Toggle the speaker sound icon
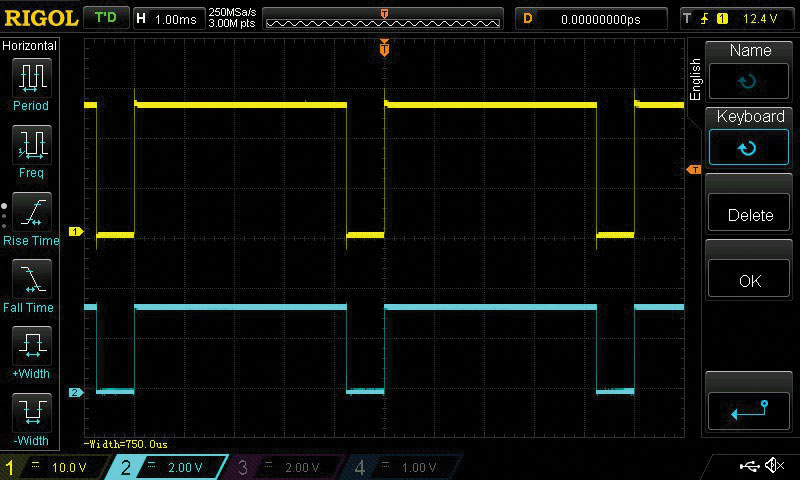The height and width of the screenshot is (480, 800). click(773, 466)
